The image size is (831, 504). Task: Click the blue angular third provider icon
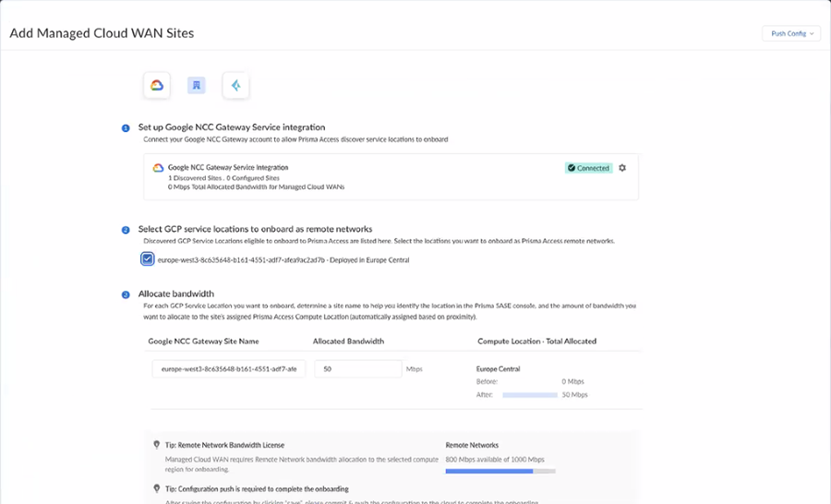coord(235,85)
